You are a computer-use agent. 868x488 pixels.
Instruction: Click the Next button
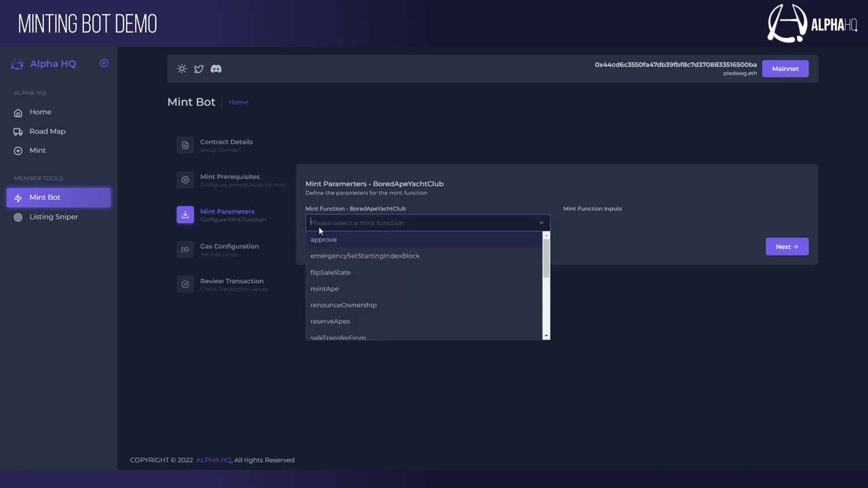pyautogui.click(x=787, y=247)
